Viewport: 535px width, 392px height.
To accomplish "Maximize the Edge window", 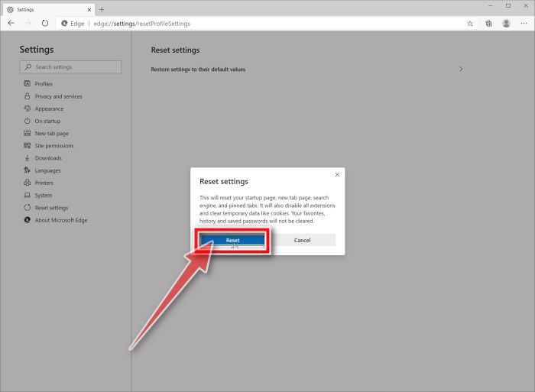I will point(508,6).
